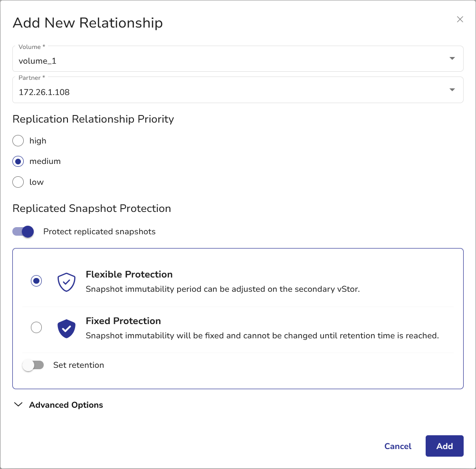Screen dimensions: 476x469
Task: Select the Flexible Protection radio button
Action: (x=36, y=281)
